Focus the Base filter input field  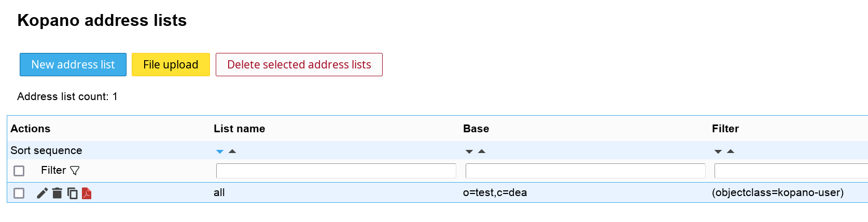[585, 171]
